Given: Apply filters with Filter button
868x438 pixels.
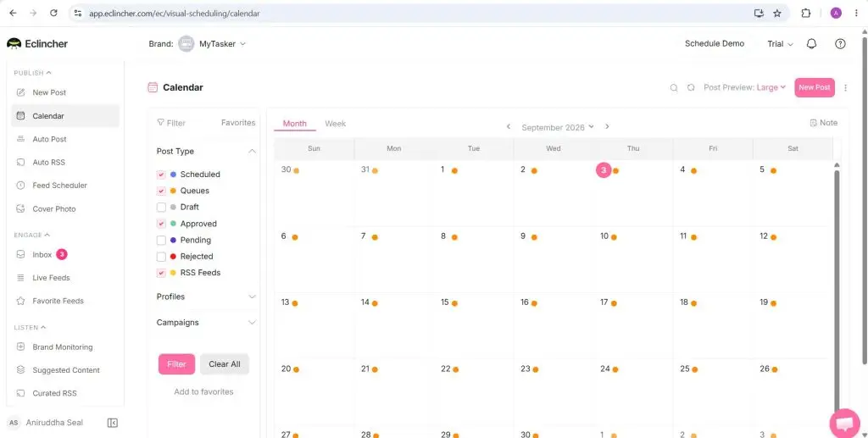Looking at the screenshot, I should (176, 364).
